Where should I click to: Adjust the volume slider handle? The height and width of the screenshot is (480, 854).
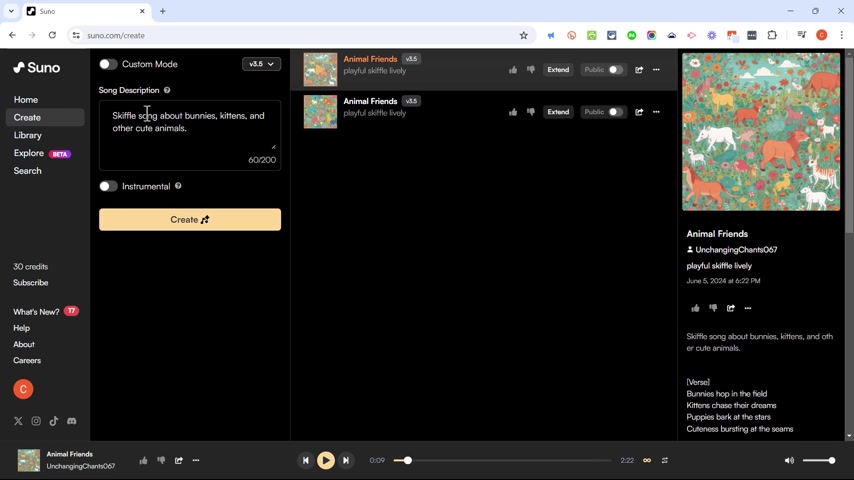[x=832, y=460]
